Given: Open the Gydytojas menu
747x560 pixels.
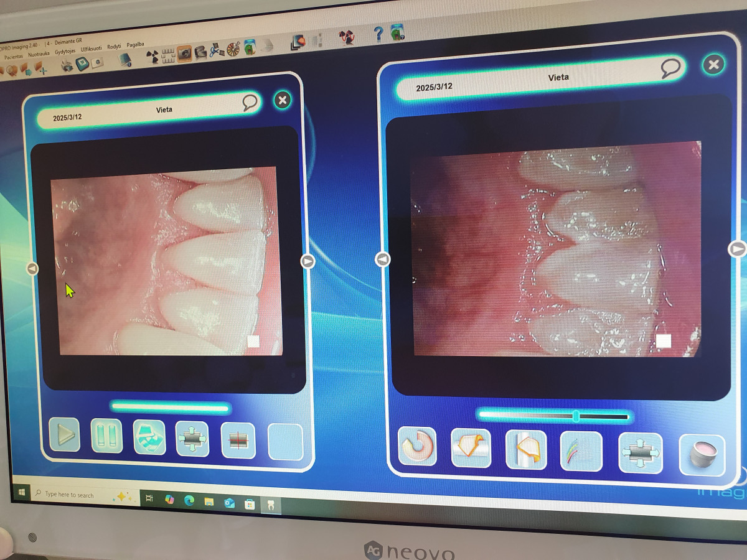Looking at the screenshot, I should [x=66, y=52].
